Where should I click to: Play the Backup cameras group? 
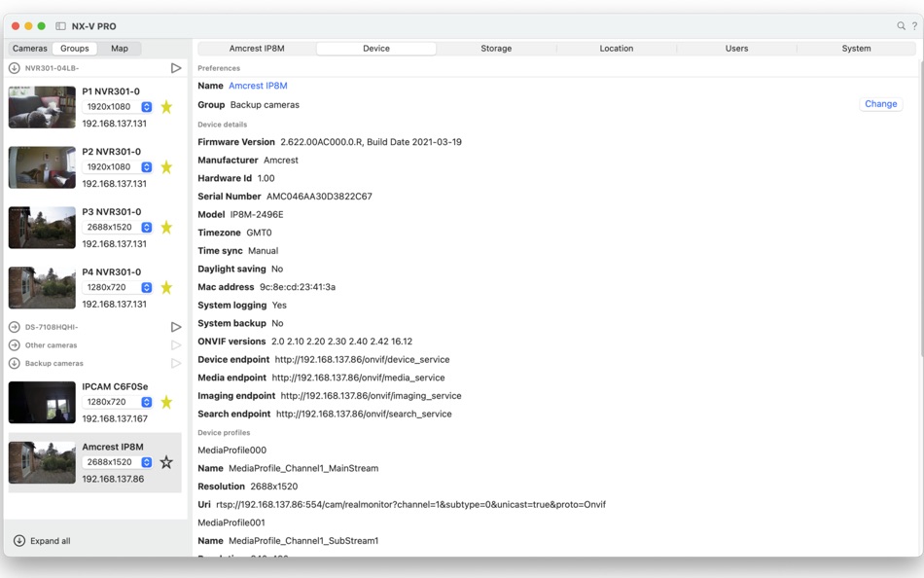[176, 363]
